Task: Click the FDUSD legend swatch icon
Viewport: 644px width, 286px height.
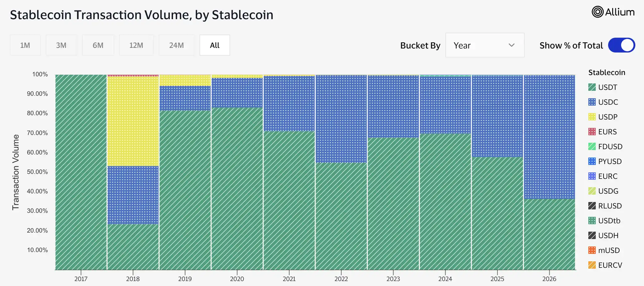Action: click(592, 146)
